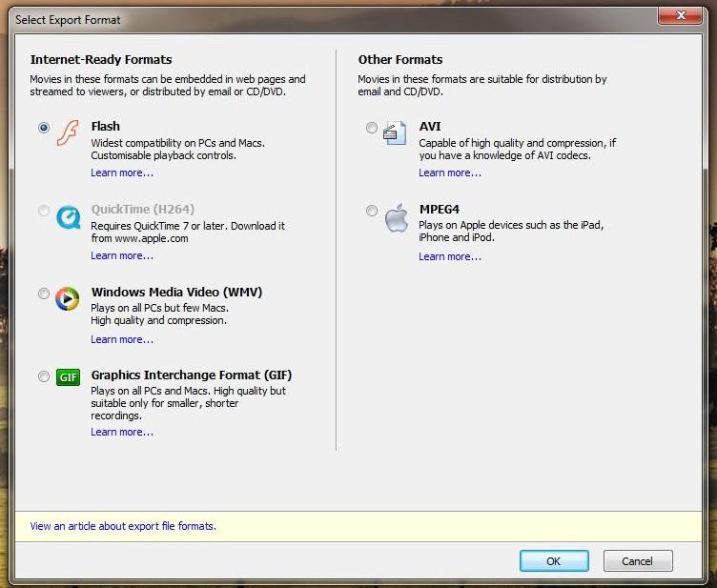
Task: Click the AVI film document icon
Action: point(395,132)
